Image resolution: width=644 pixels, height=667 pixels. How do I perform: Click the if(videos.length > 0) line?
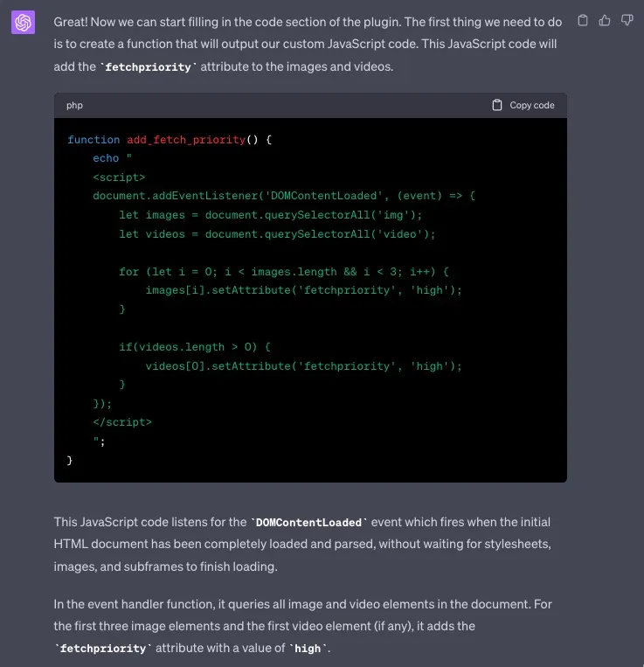195,347
